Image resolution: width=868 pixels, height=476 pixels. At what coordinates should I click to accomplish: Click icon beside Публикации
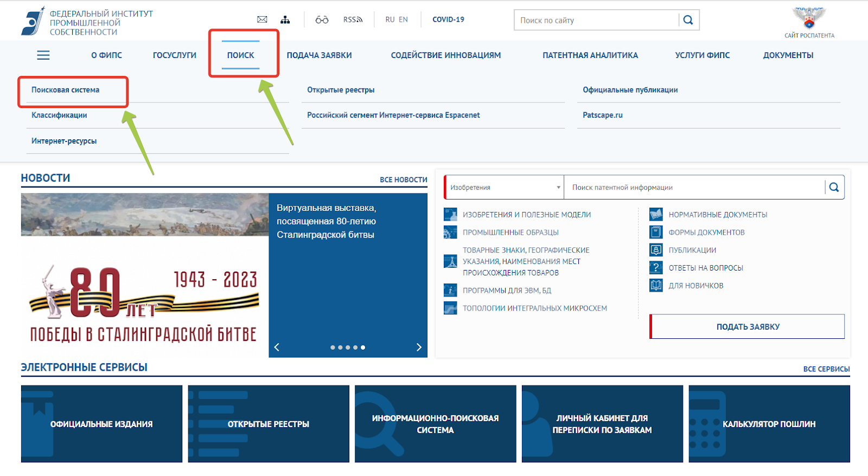(656, 250)
